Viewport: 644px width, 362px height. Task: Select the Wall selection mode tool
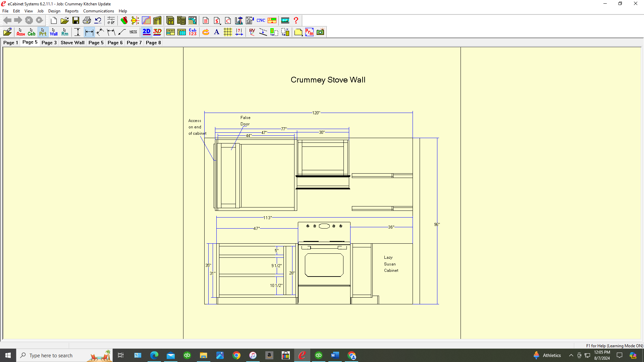(54, 32)
